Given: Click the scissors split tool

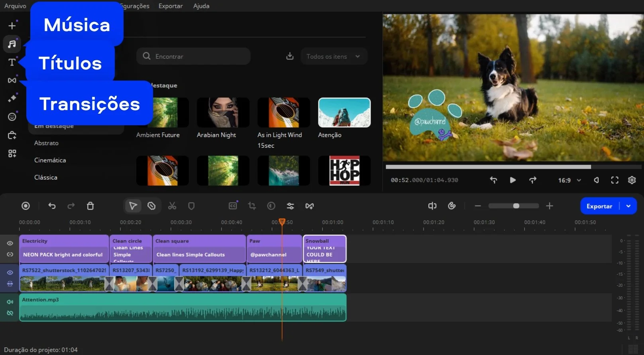Looking at the screenshot, I should tap(172, 206).
